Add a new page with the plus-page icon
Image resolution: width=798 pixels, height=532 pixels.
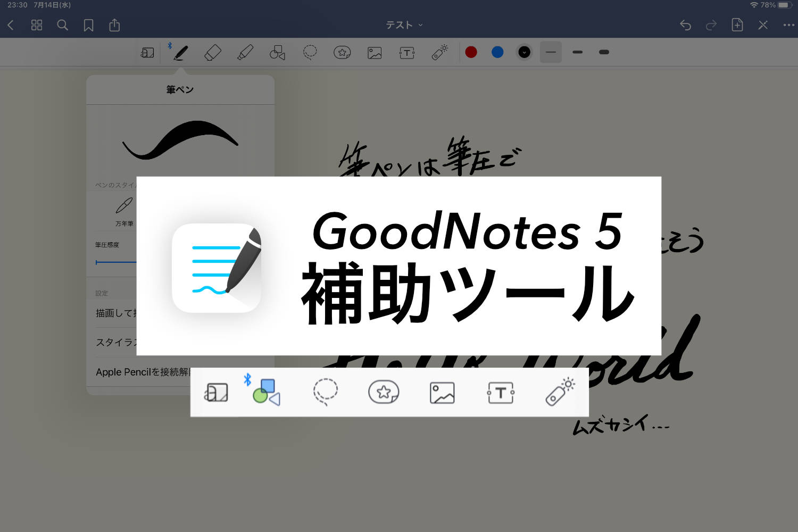click(737, 24)
